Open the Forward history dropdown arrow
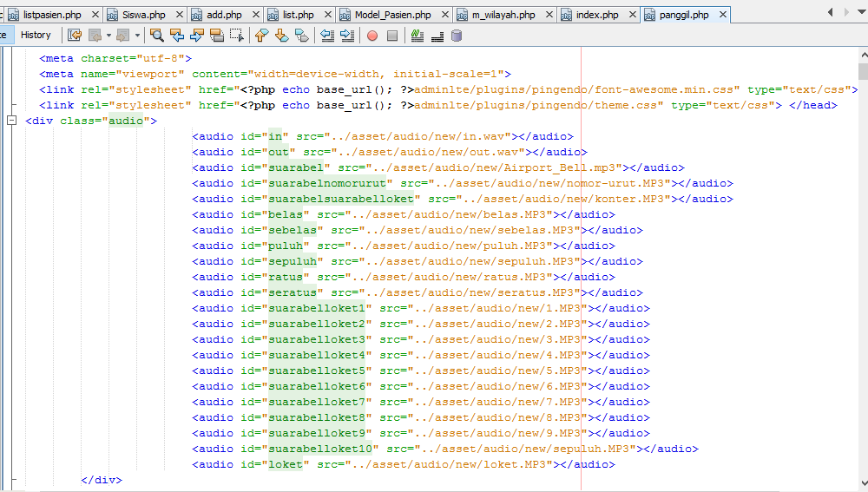The height and width of the screenshot is (492, 868). [137, 36]
